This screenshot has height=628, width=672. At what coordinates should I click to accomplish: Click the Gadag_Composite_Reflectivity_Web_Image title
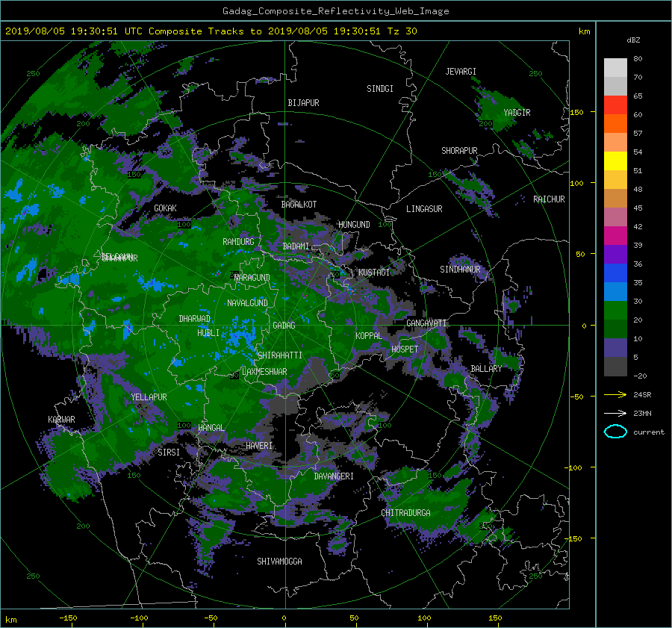(x=335, y=11)
